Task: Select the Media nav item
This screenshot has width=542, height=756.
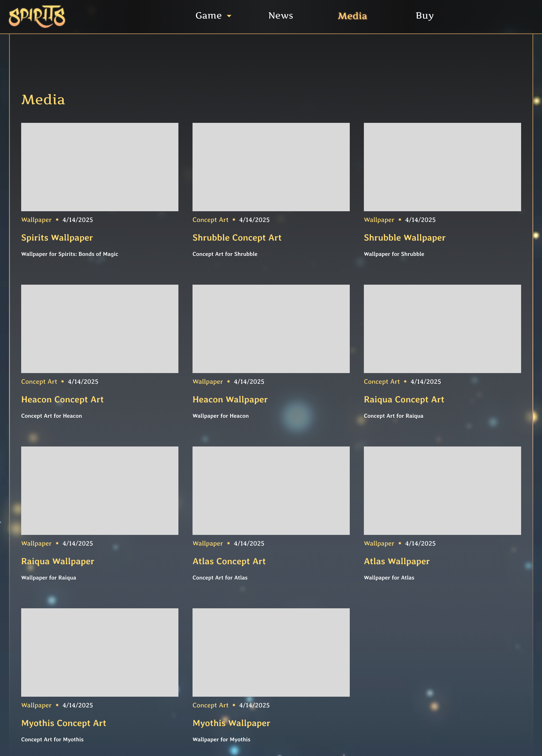Action: click(353, 16)
